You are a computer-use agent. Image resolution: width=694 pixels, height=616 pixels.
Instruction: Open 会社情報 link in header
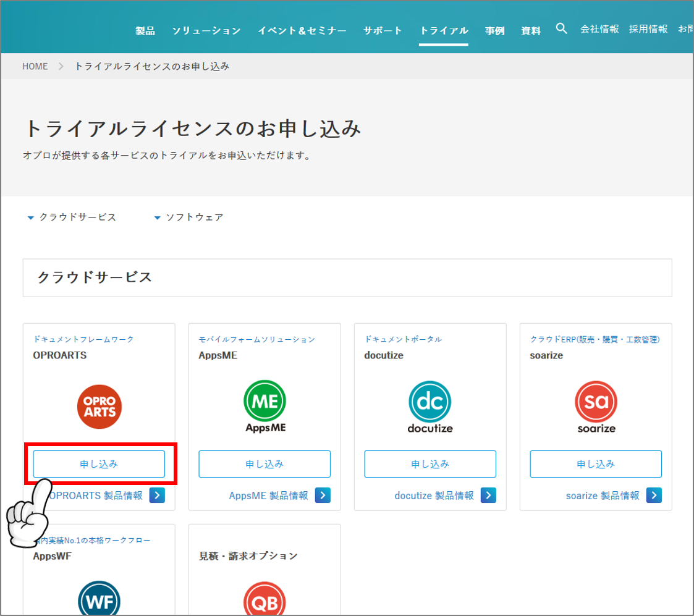(x=599, y=29)
